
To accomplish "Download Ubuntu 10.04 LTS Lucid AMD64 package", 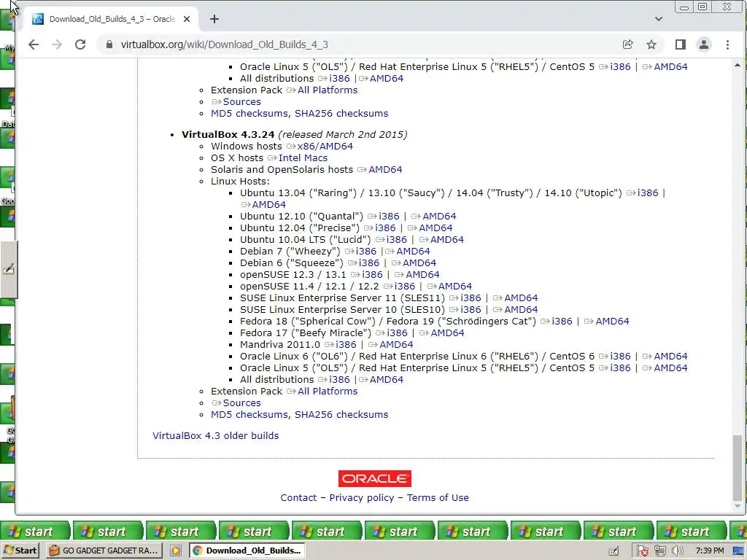I will pyautogui.click(x=447, y=239).
